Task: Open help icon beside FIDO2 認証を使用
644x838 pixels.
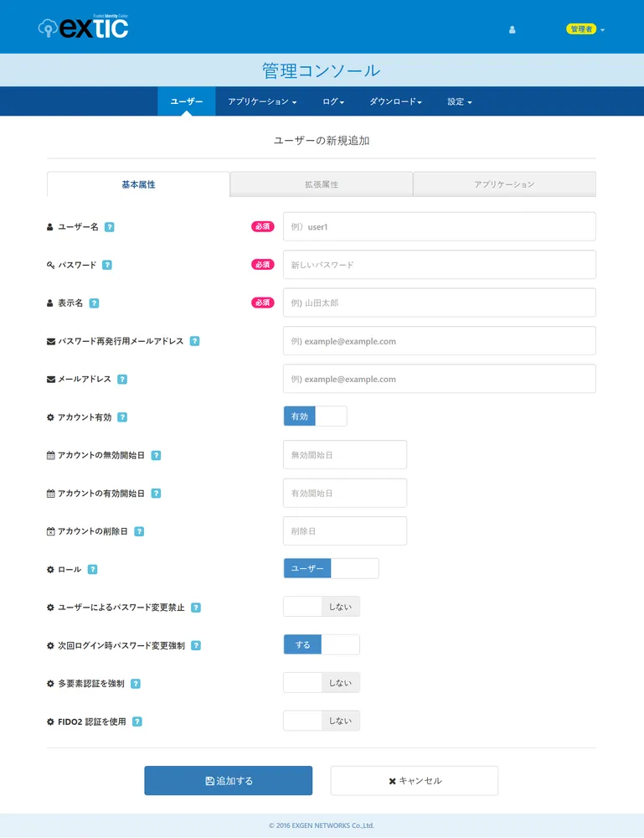Action: click(x=137, y=722)
